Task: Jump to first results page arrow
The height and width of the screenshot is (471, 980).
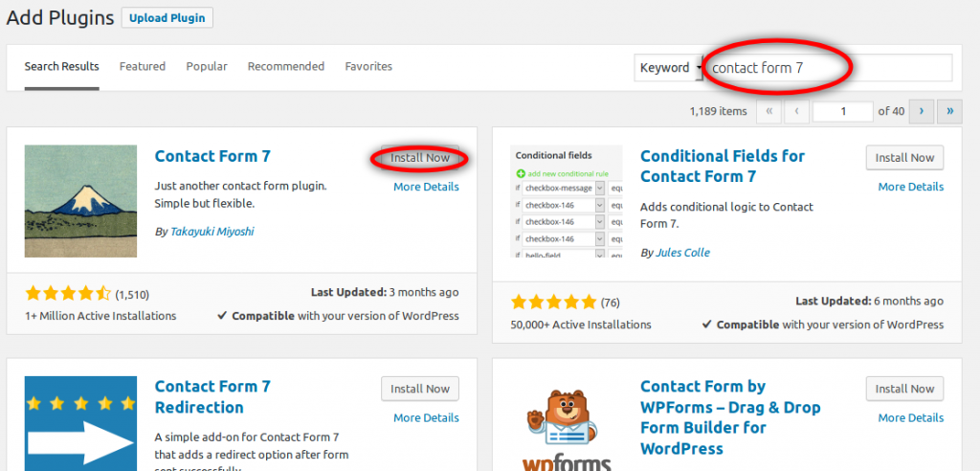Action: pyautogui.click(x=768, y=111)
